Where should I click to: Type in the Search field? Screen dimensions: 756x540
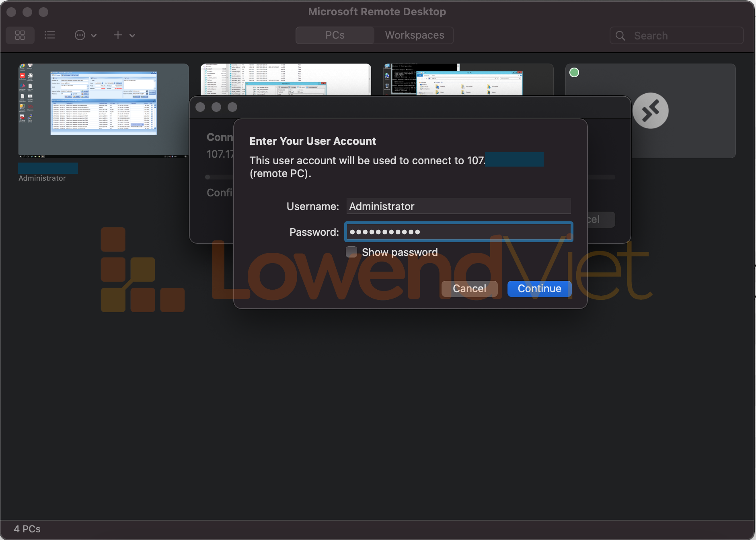[684, 36]
